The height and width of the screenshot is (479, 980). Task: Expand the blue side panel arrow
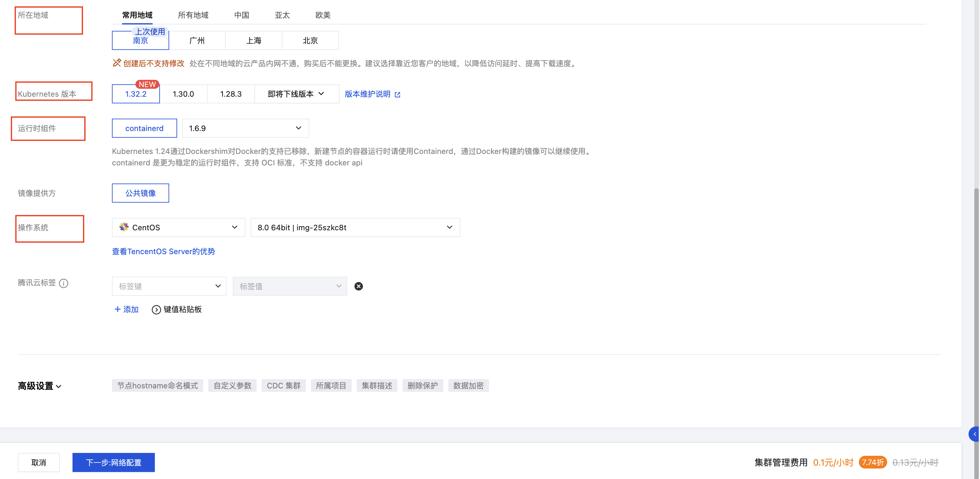click(x=975, y=434)
